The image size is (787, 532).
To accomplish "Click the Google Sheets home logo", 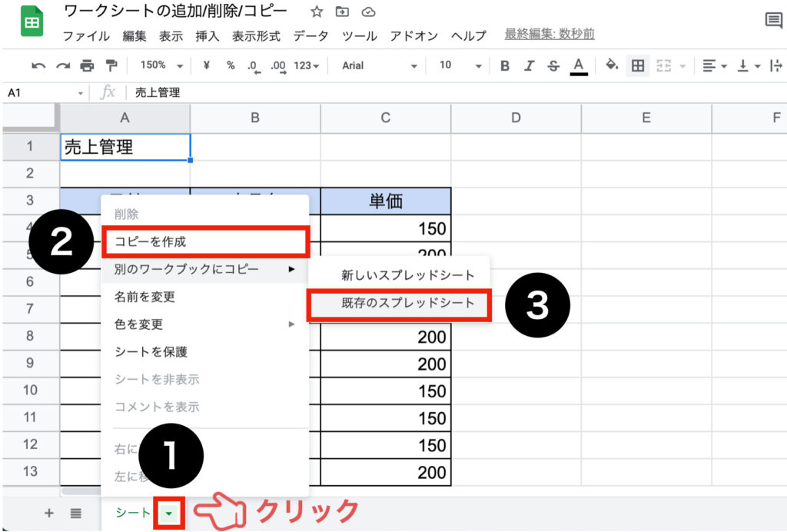I will coord(32,21).
